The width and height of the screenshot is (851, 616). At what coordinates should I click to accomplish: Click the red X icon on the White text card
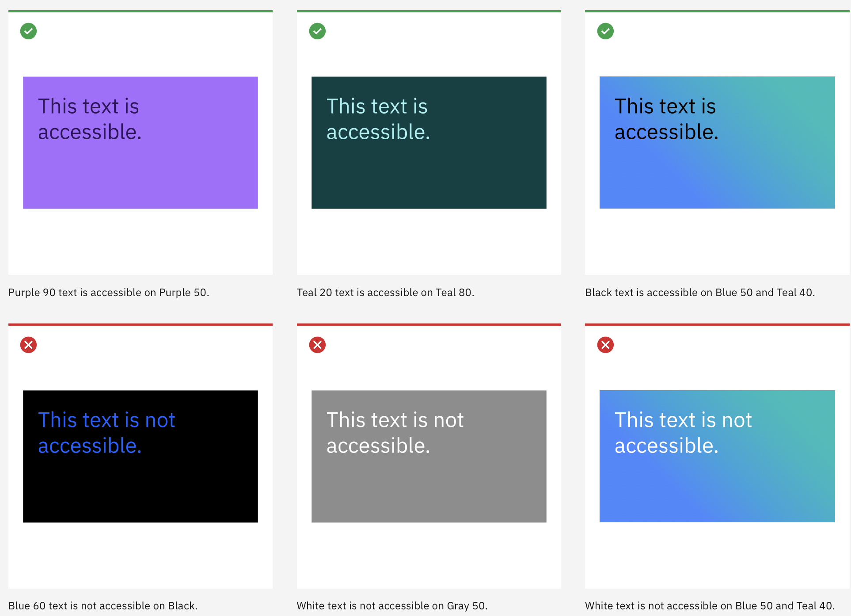coord(317,345)
